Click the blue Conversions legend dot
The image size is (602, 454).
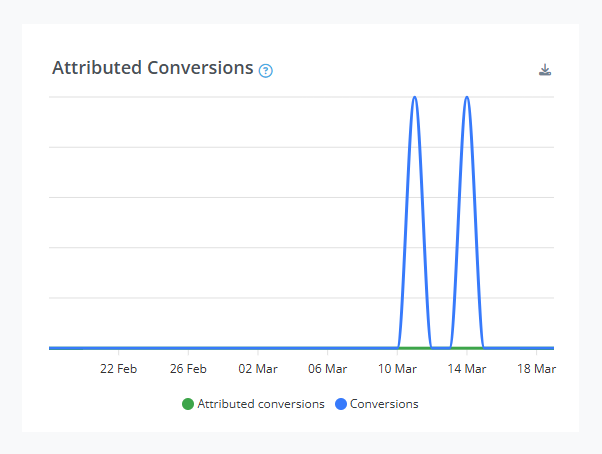341,404
